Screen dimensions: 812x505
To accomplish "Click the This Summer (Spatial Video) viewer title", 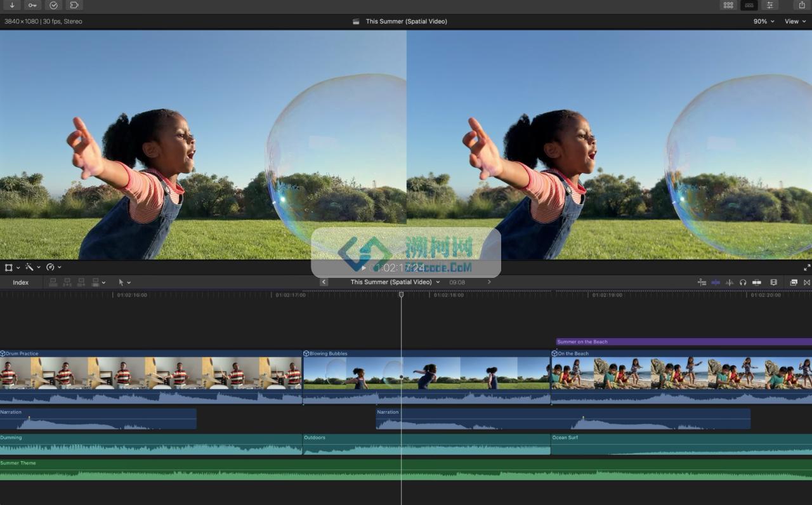I will tap(407, 22).
